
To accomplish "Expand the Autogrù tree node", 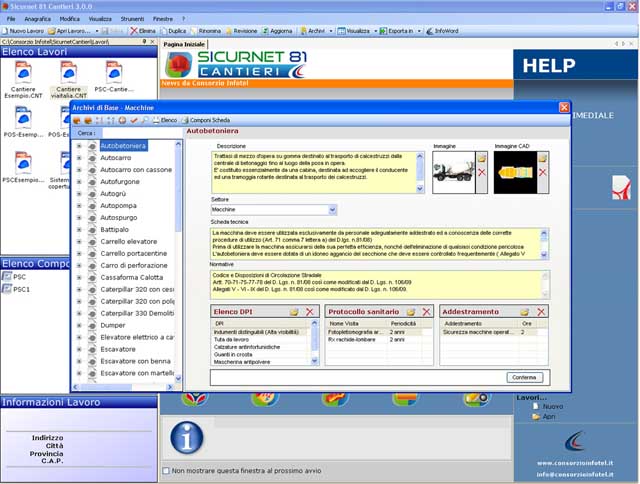I will click(79, 193).
